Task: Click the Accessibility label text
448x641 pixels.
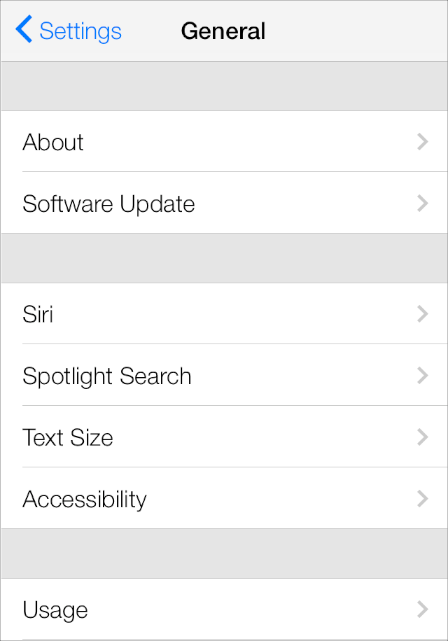Action: click(85, 500)
